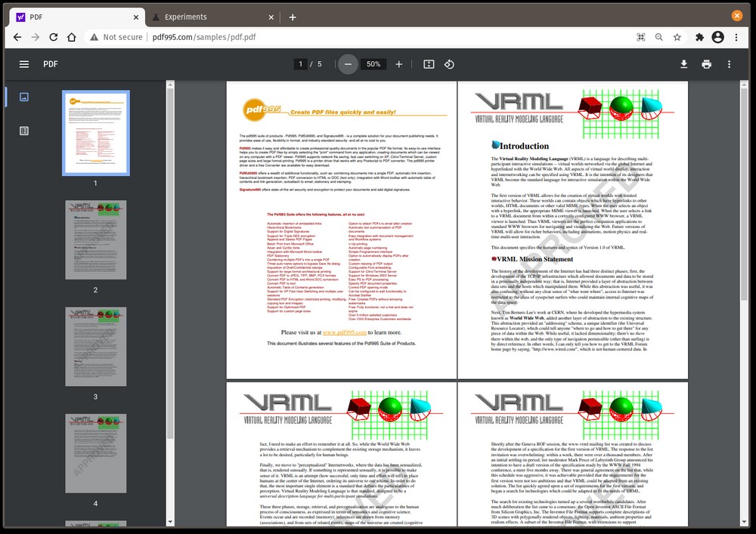Open the PDF viewer more actions menu

(x=729, y=64)
